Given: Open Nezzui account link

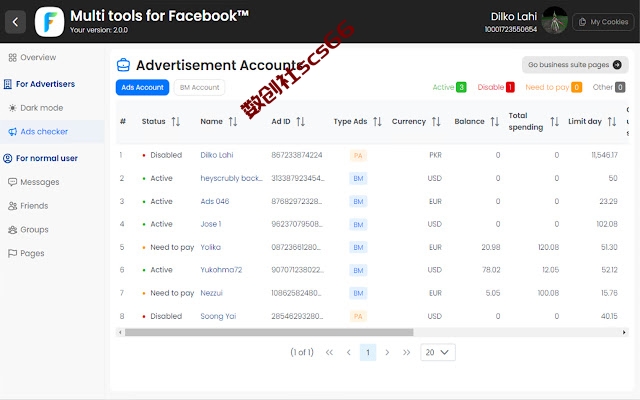Looking at the screenshot, I should (x=211, y=293).
